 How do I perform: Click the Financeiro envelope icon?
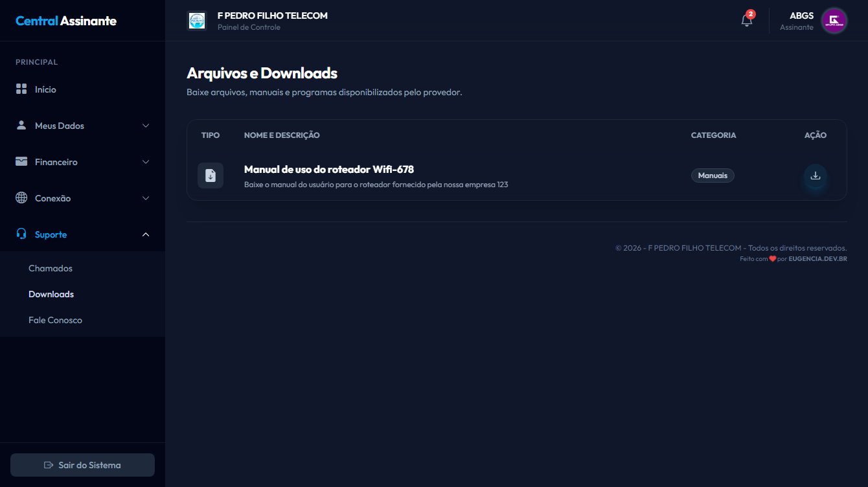(x=20, y=161)
